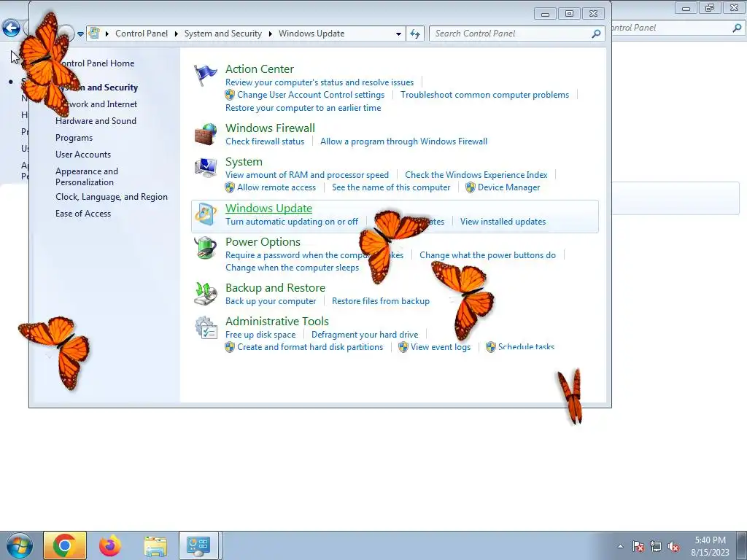Click Check firewall status

pos(265,141)
